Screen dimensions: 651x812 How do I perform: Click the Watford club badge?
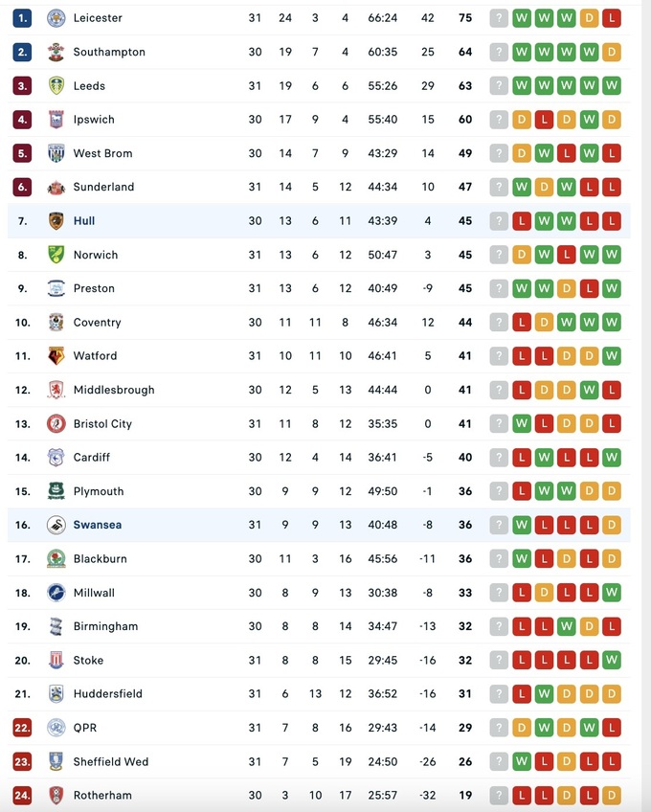pyautogui.click(x=56, y=356)
